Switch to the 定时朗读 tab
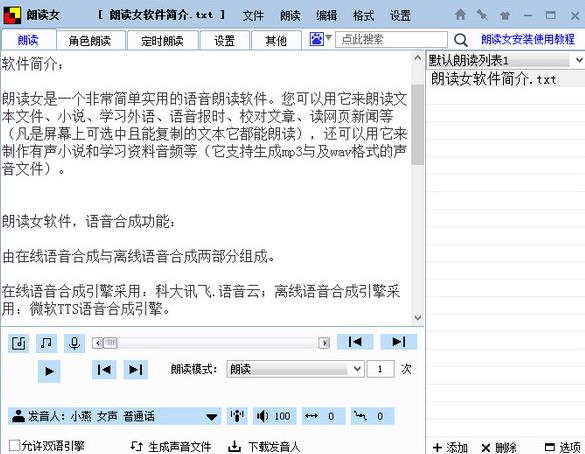This screenshot has height=454, width=585. pos(162,40)
